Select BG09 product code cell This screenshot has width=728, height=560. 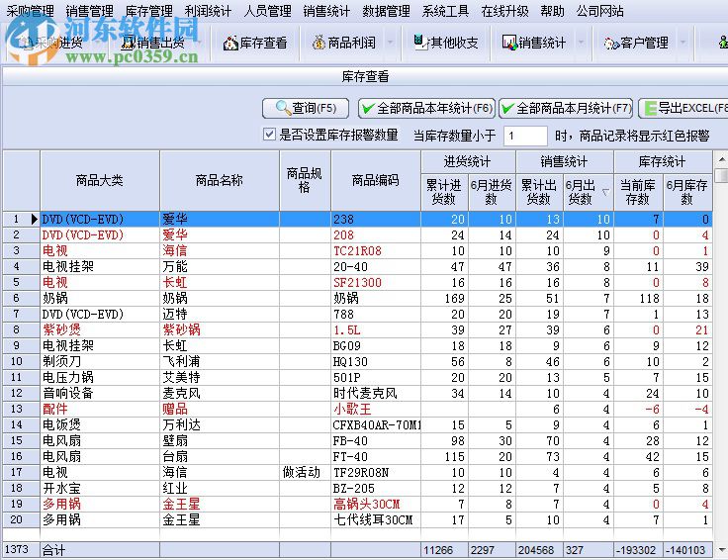pos(376,345)
